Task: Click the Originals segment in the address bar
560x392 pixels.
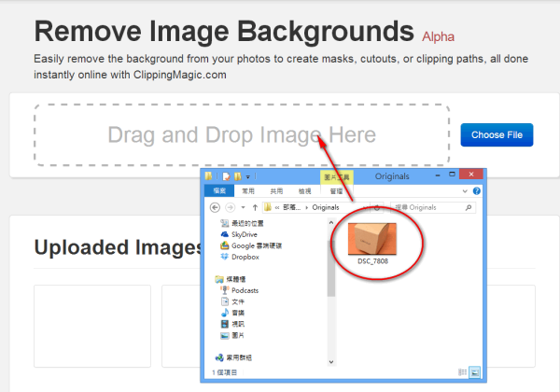Action: pos(326,207)
